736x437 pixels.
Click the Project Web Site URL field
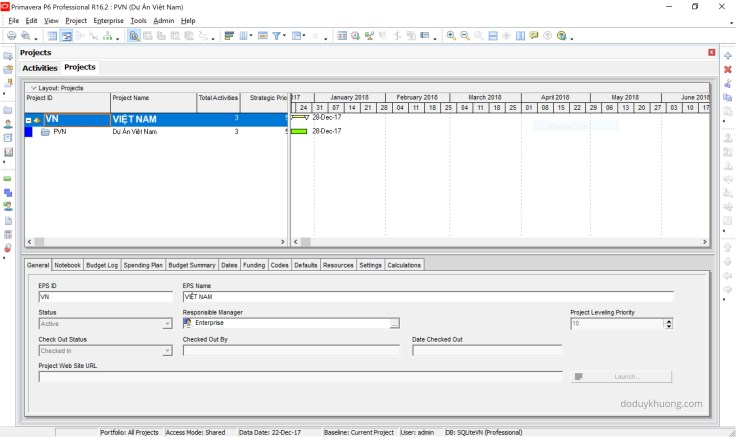click(300, 376)
